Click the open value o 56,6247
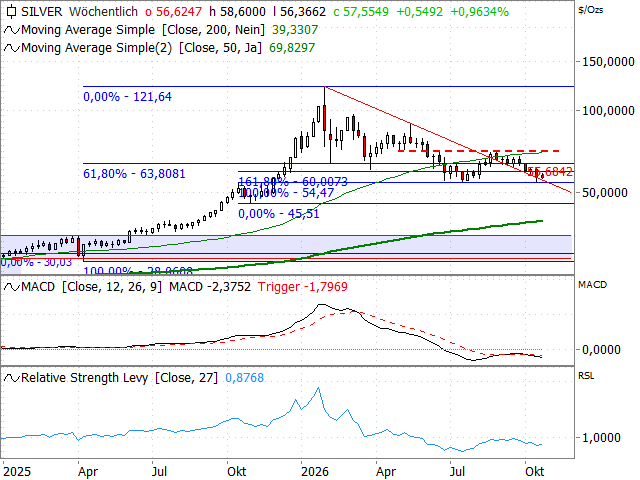This screenshot has height=480, width=640. tap(173, 12)
